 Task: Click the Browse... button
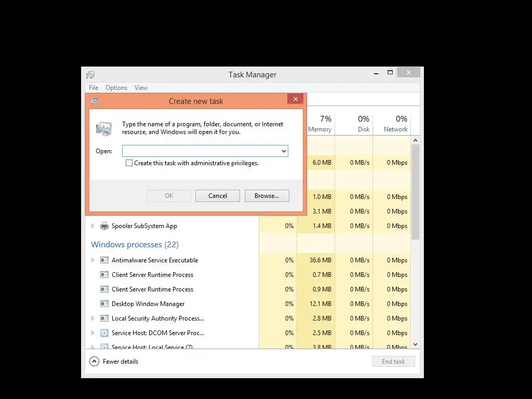267,196
